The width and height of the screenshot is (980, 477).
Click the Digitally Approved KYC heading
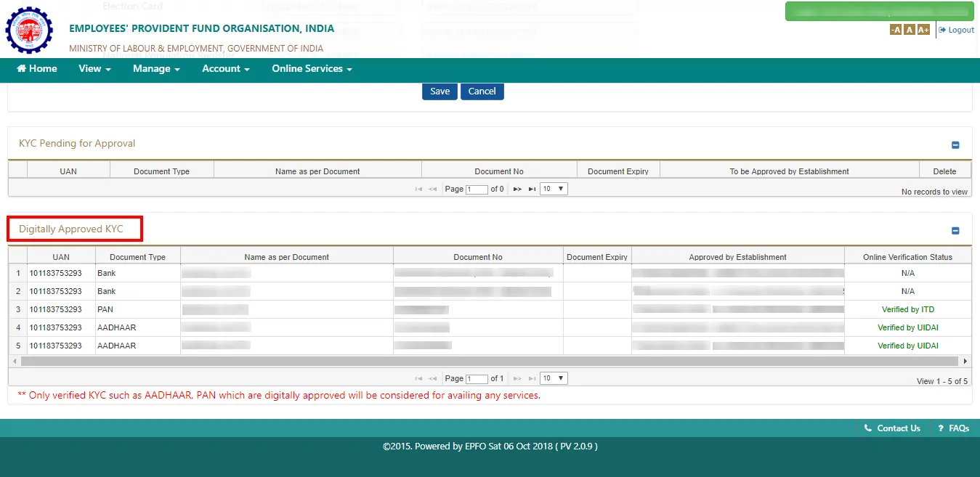pos(71,229)
